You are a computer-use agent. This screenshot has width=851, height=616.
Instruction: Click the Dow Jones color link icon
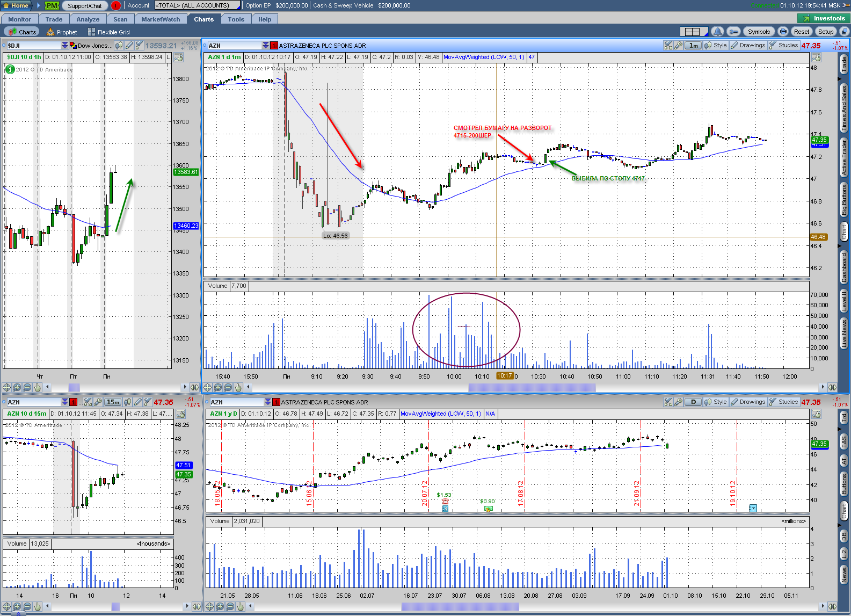tap(74, 46)
